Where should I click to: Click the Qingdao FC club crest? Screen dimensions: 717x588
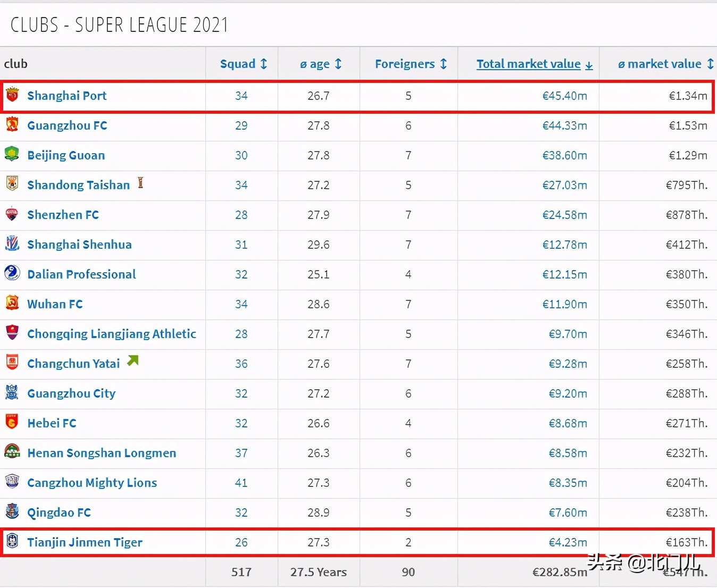pyautogui.click(x=12, y=512)
